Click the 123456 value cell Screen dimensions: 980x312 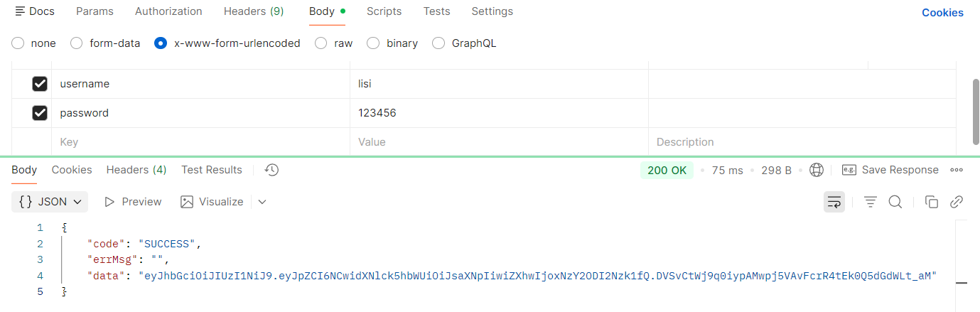[499, 113]
